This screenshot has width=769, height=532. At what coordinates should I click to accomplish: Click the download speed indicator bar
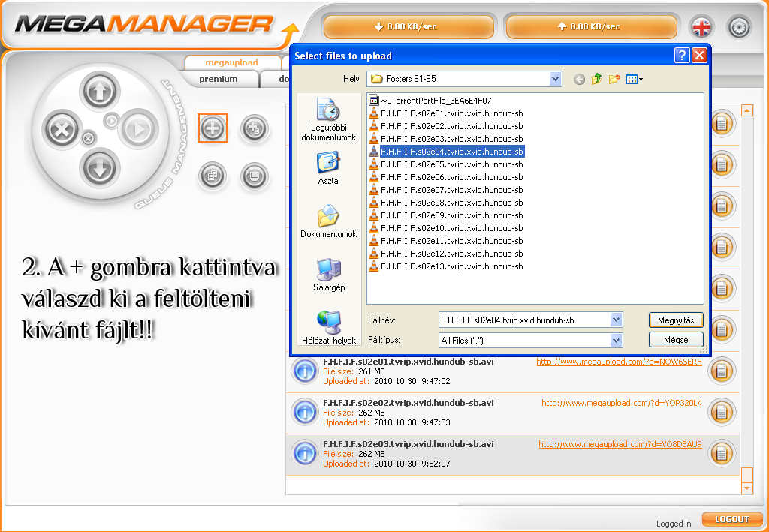pos(408,26)
